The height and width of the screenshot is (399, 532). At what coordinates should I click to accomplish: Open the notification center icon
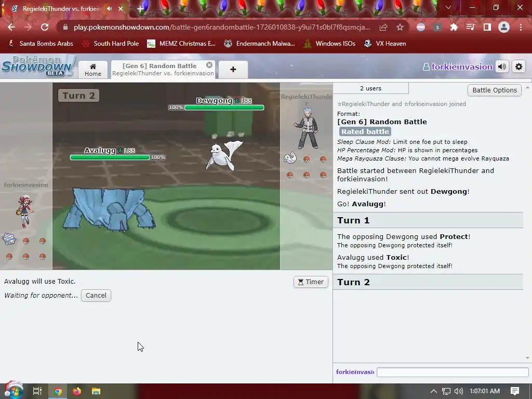[515, 391]
